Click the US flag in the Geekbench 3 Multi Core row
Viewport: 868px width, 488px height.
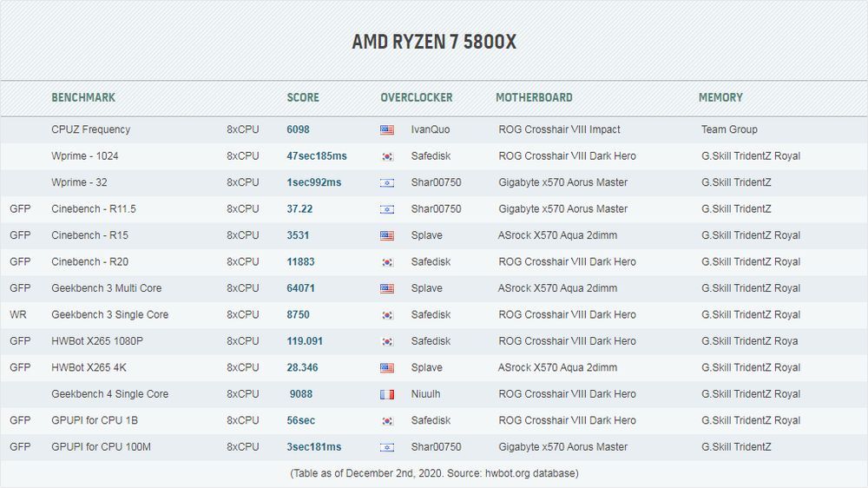[387, 288]
